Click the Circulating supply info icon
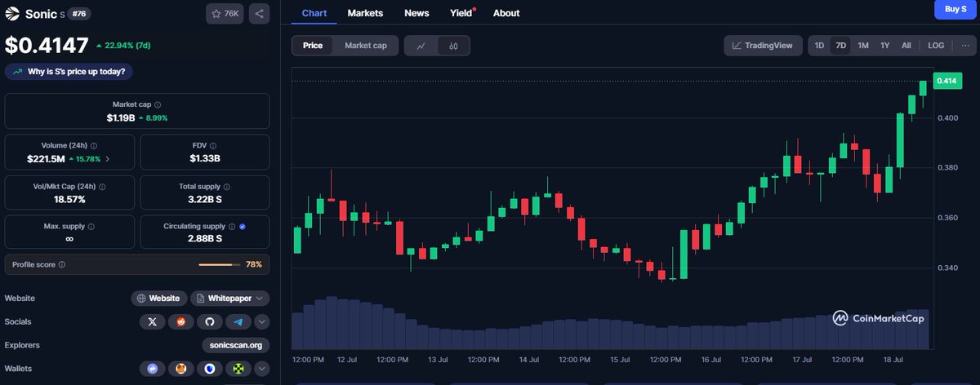This screenshot has width=980, height=385. coord(232,226)
